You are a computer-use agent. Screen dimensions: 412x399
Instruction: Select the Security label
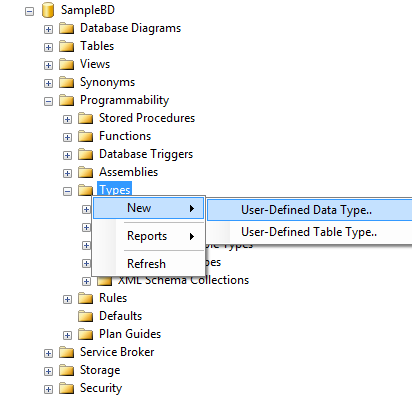(x=101, y=388)
